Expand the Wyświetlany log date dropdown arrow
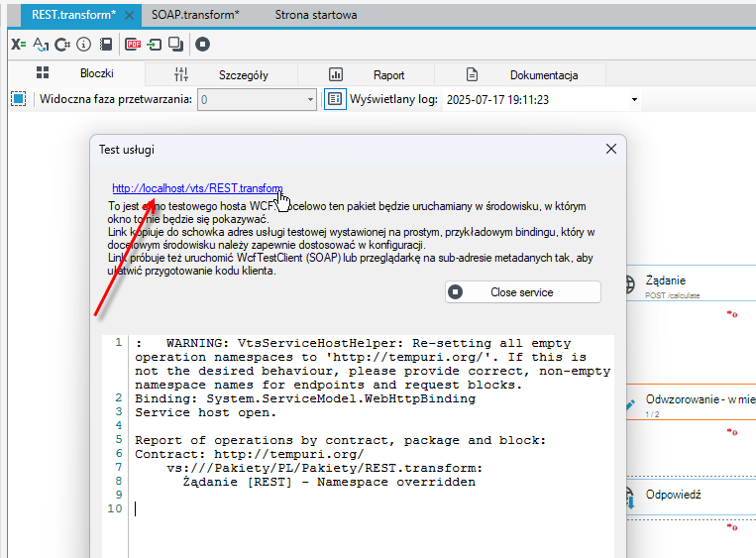Image resolution: width=756 pixels, height=558 pixels. (x=634, y=100)
